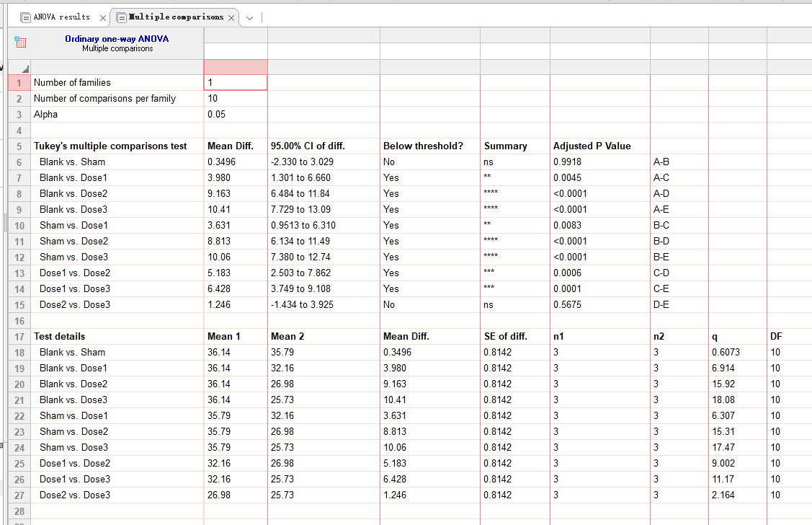Click the 'Tukey's multiple comparisons test' heading
The image size is (812, 525).
[110, 146]
